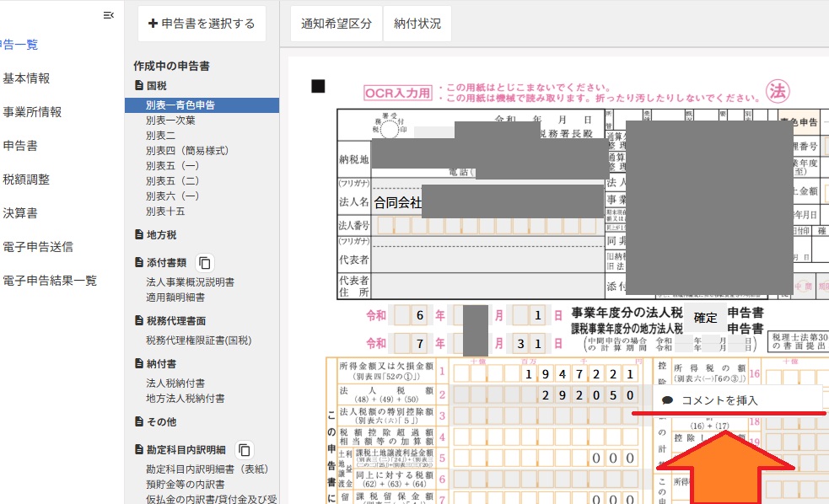The height and width of the screenshot is (504, 829).
Task: Click the document icon beside 地方税
Action: (139, 235)
